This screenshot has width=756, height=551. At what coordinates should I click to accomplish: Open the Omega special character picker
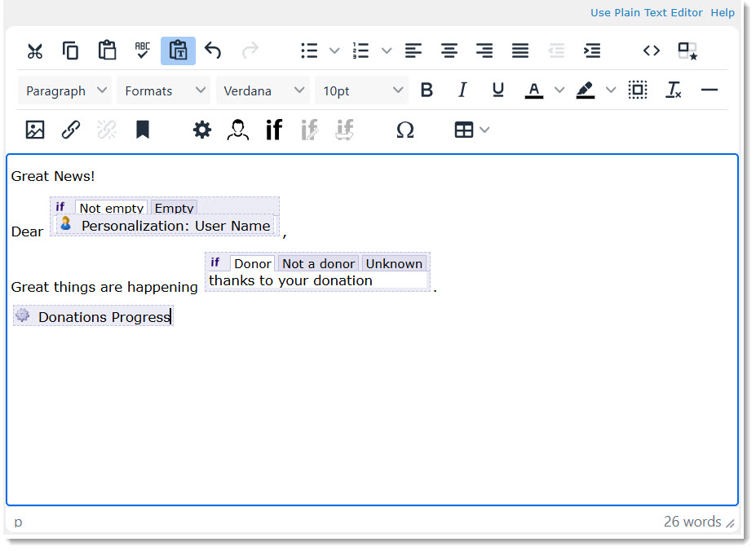pyautogui.click(x=405, y=130)
